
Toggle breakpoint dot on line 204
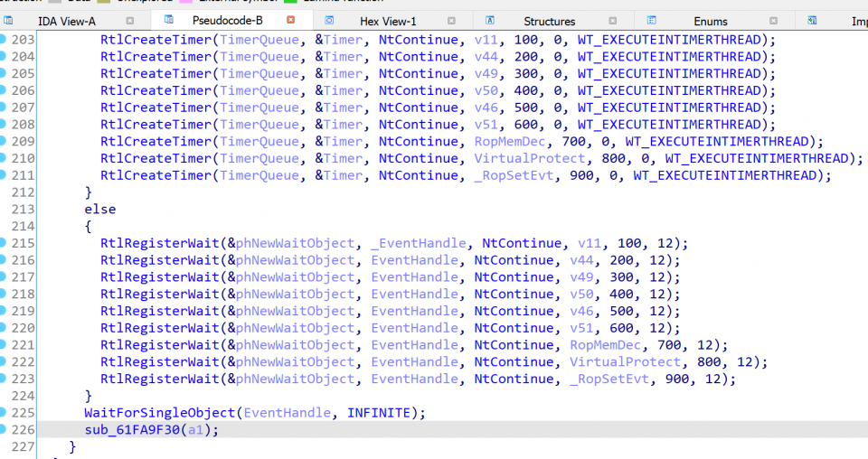pyautogui.click(x=2, y=56)
